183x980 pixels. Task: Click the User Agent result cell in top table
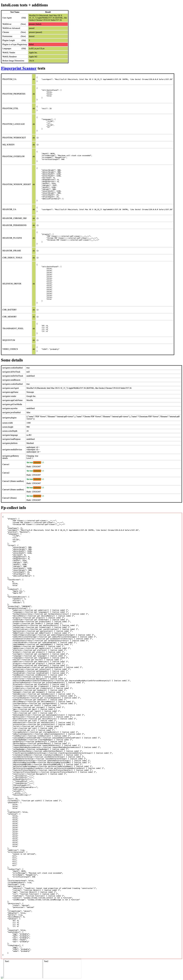coord(48,18)
